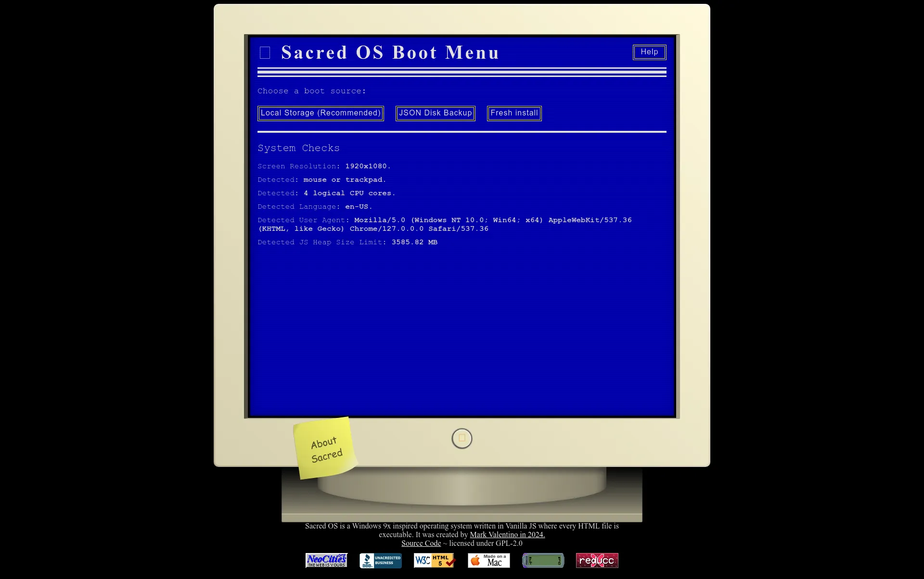Click the JS Heap Size Limit readout
Image resolution: width=924 pixels, height=579 pixels.
point(347,242)
